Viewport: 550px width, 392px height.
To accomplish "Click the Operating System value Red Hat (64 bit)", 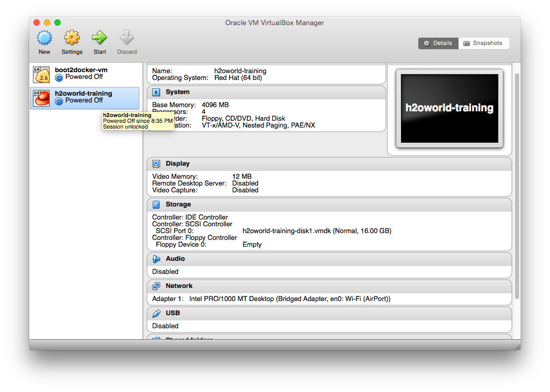I will [238, 77].
